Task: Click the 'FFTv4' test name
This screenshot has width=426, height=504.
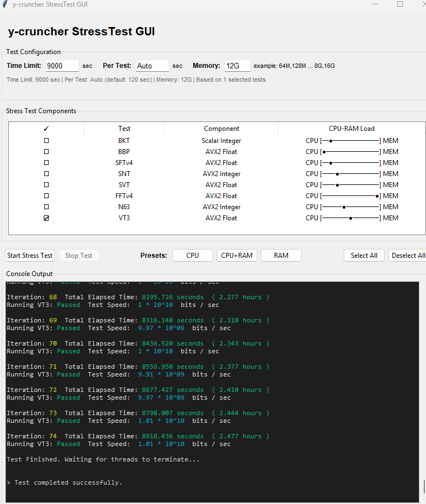Action: tap(124, 196)
